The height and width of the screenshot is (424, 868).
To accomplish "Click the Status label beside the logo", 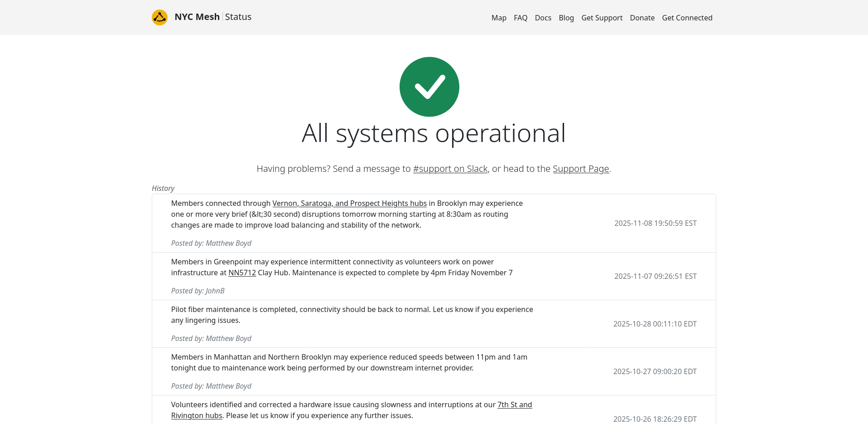I will coord(238,17).
